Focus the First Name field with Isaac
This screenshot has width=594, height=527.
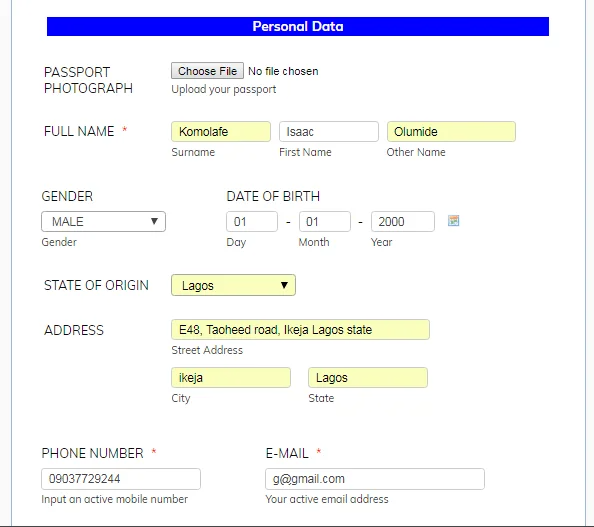pyautogui.click(x=329, y=132)
